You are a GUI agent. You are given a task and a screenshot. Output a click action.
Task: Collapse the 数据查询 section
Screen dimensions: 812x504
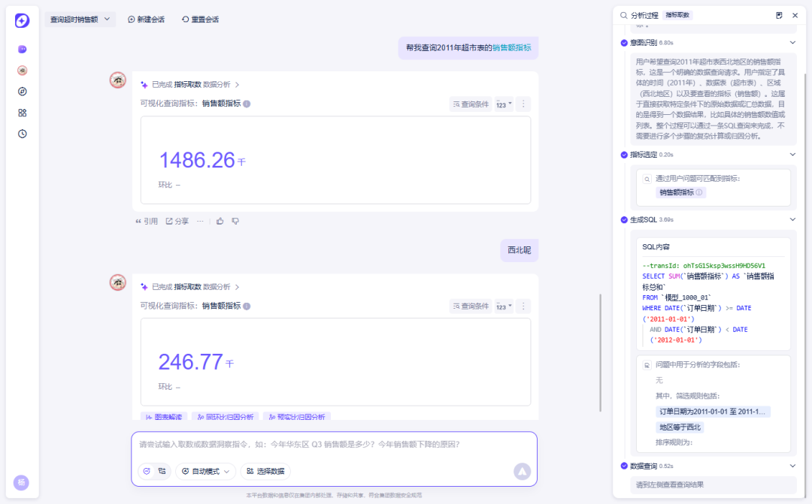point(792,466)
